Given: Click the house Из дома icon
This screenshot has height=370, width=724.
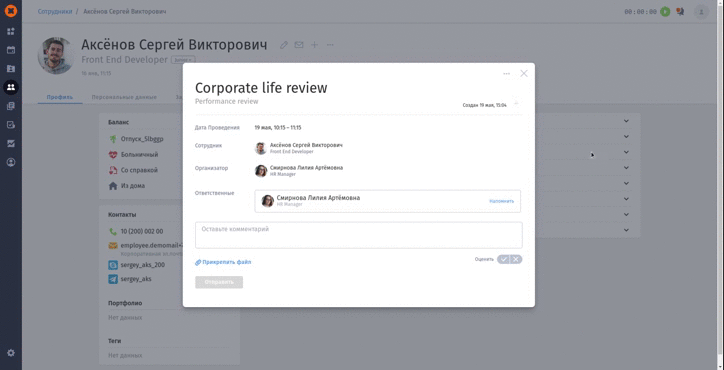Looking at the screenshot, I should (113, 186).
